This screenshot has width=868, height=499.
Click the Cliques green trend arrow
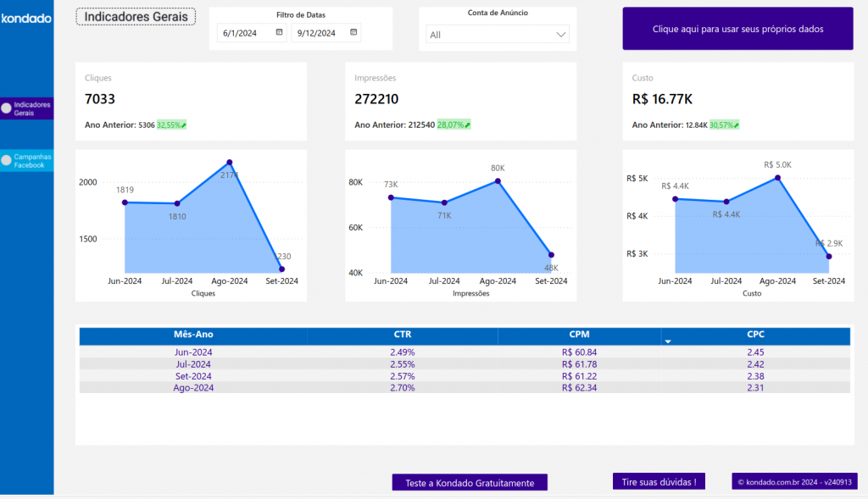click(184, 125)
